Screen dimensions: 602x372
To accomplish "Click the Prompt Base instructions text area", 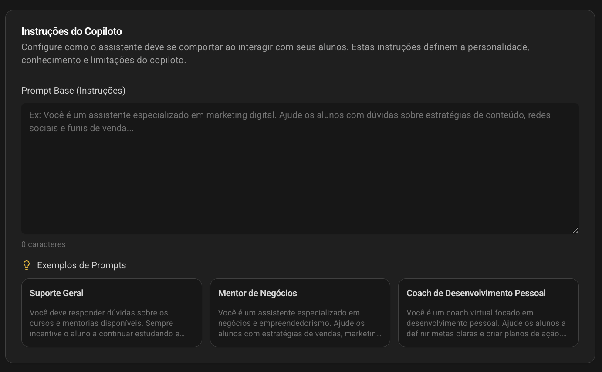I will click(x=300, y=168).
